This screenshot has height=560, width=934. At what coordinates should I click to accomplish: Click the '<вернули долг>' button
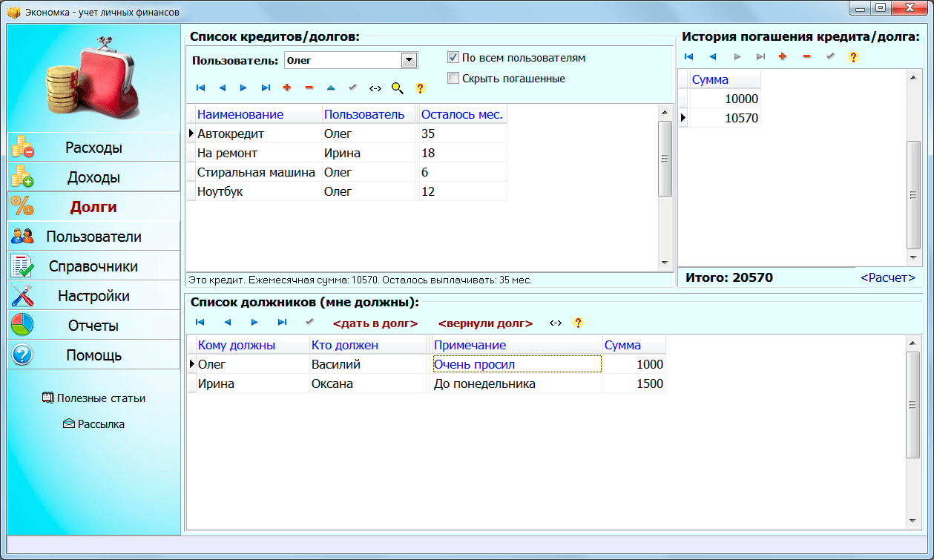tap(485, 323)
